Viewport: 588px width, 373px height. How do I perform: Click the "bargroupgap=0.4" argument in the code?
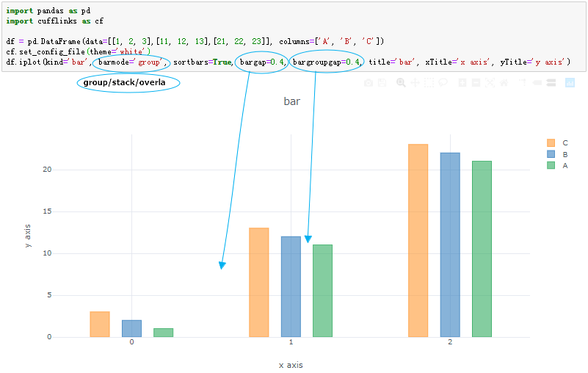326,62
